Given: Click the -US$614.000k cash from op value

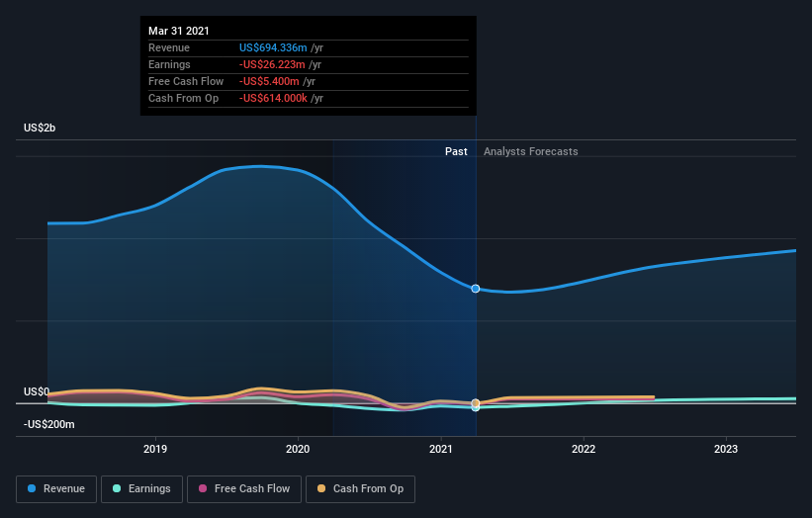Looking at the screenshot, I should [x=273, y=98].
